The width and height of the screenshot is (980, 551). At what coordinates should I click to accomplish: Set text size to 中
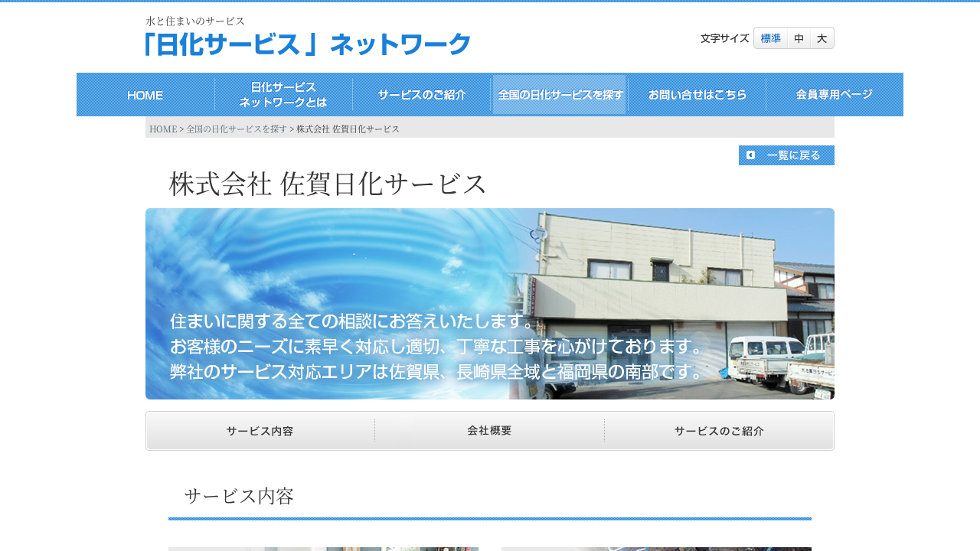[x=799, y=38]
